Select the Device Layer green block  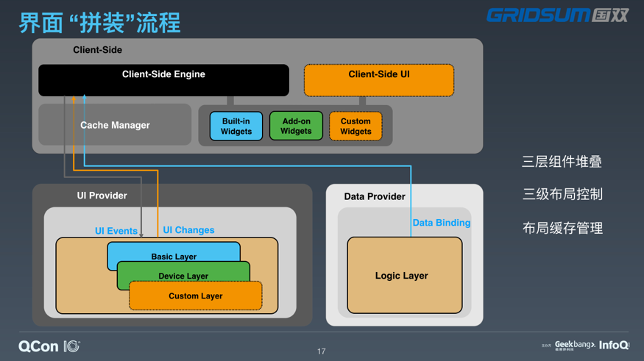(183, 271)
